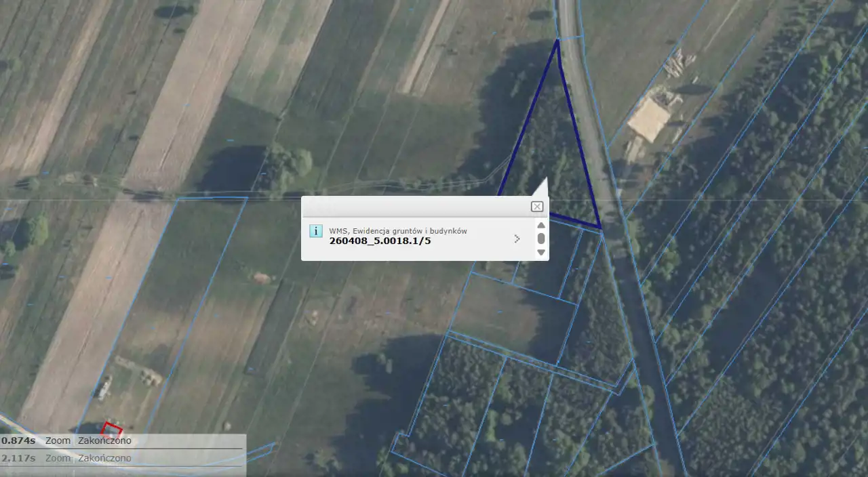Screen dimensions: 868x477
Task: Close the parcel info popup
Action: [536, 207]
